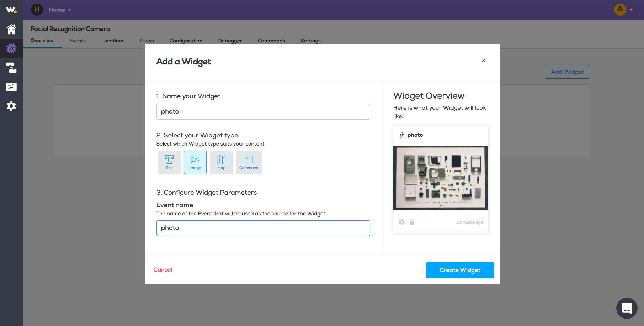Click the Event name input field

[x=263, y=228]
